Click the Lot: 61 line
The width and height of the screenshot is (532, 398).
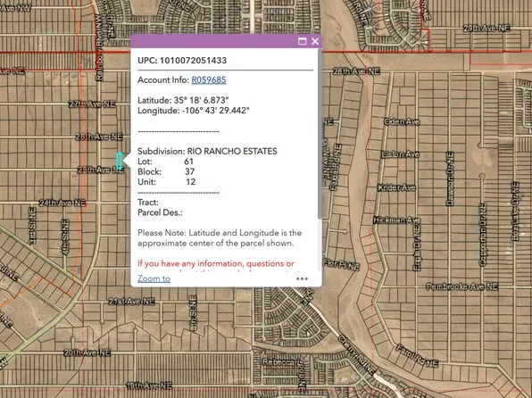point(165,162)
